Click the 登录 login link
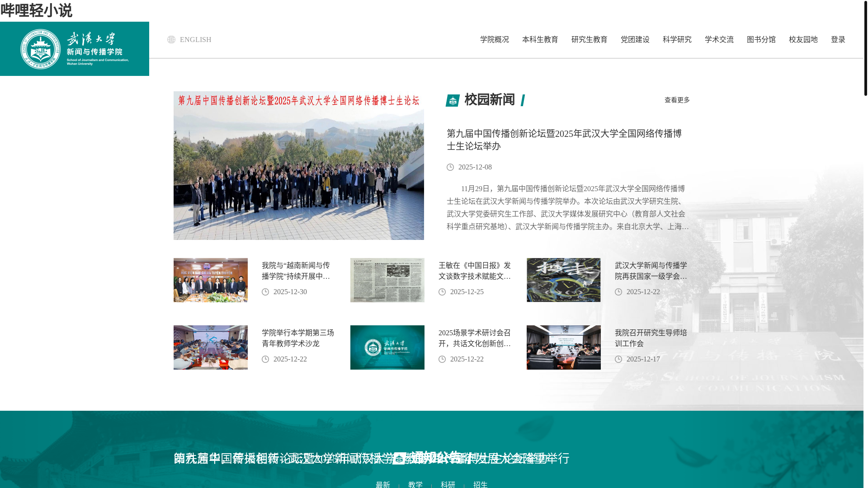The image size is (868, 488). (x=838, y=40)
